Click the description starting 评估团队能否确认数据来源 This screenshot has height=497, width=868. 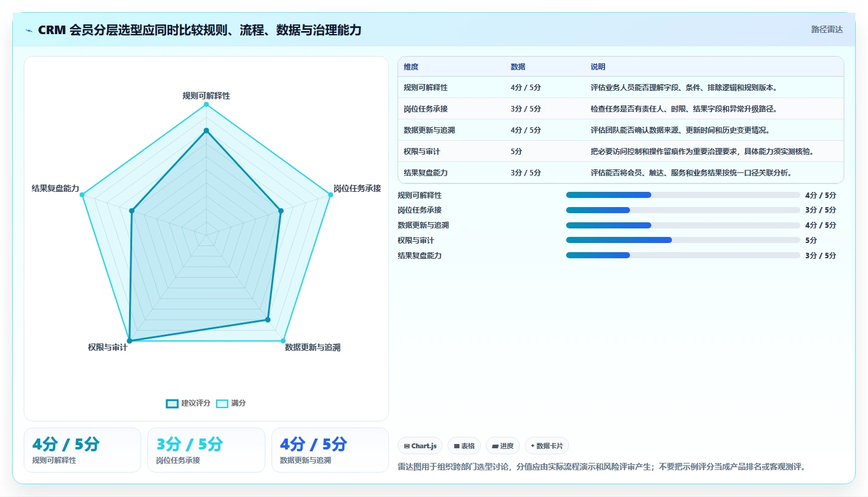(x=681, y=130)
